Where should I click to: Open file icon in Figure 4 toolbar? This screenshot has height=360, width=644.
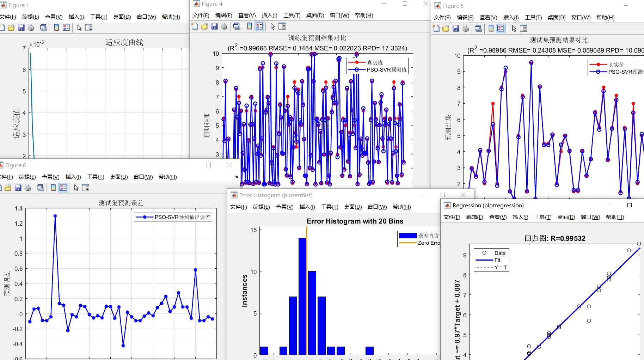click(204, 26)
